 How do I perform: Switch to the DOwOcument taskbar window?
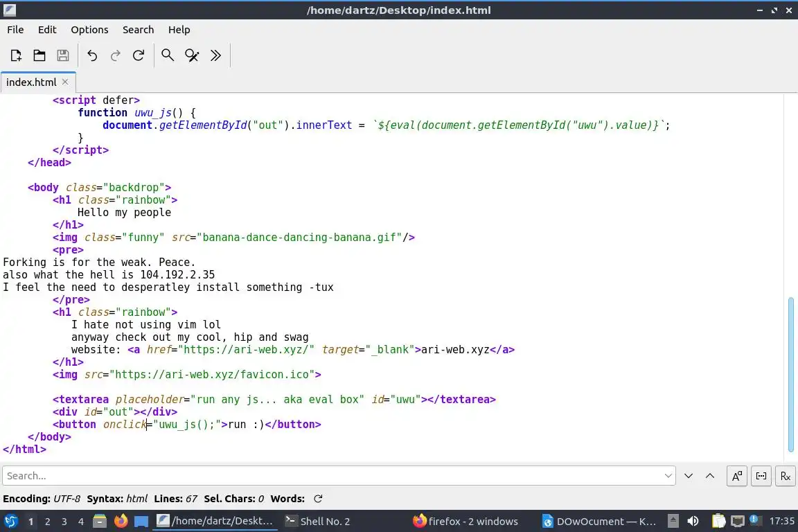coord(599,521)
